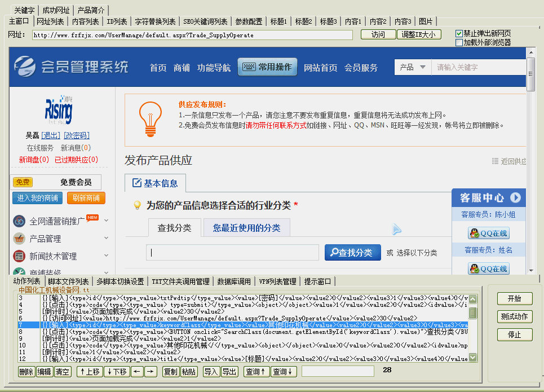Click the 编辑 action button
The height and width of the screenshot is (392, 544).
(45, 372)
